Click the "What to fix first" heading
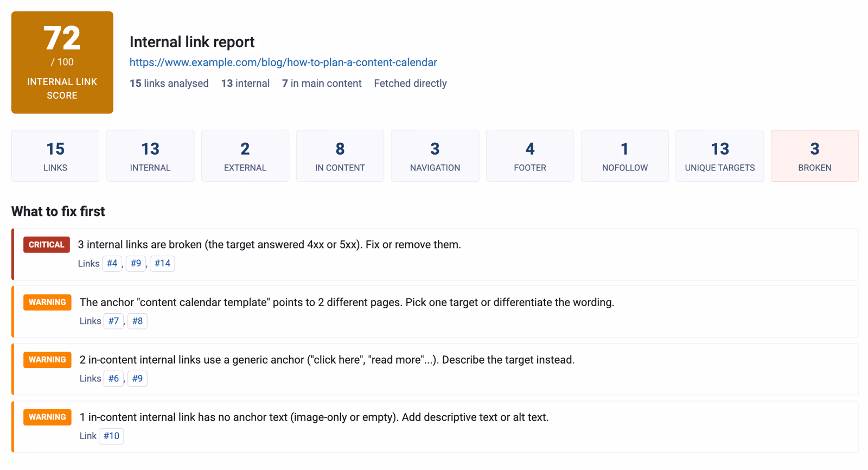Viewport: 868px width, 470px height. tap(58, 212)
